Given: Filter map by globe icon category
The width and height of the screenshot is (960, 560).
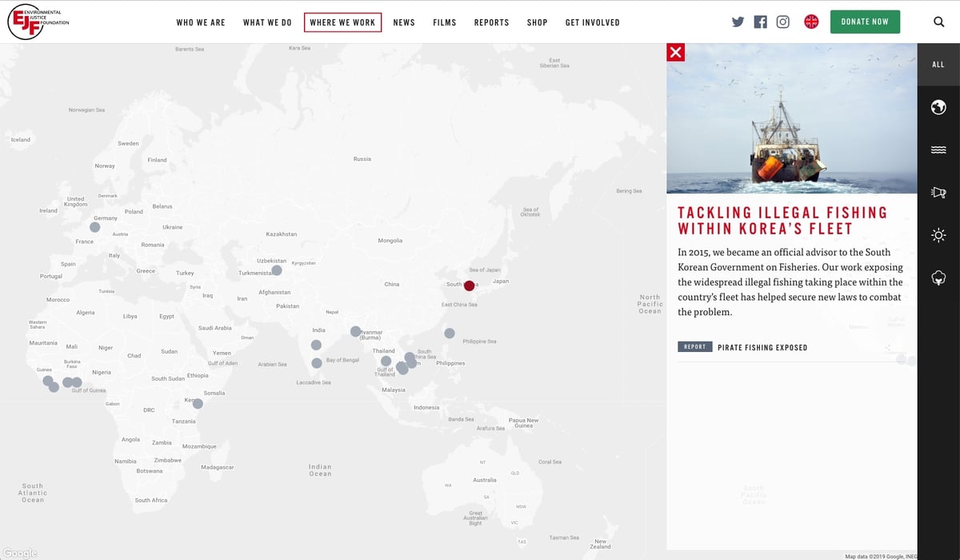Looking at the screenshot, I should (938, 107).
